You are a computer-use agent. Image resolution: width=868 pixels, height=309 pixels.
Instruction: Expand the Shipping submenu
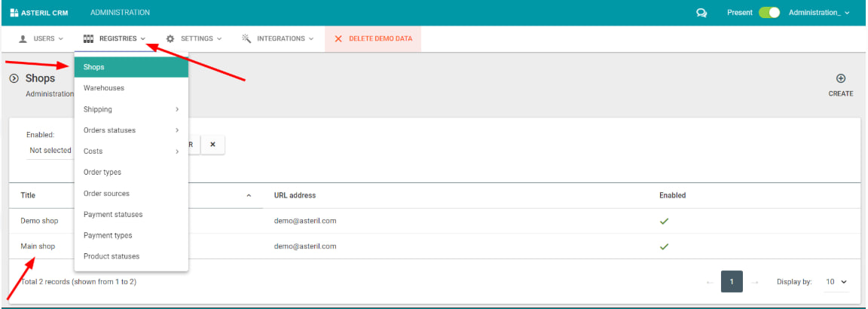point(131,109)
